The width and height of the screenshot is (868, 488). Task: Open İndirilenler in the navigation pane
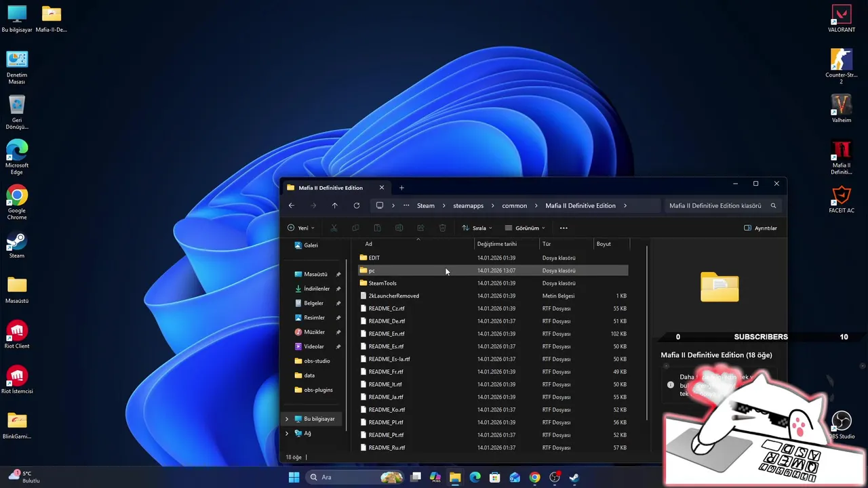click(317, 289)
